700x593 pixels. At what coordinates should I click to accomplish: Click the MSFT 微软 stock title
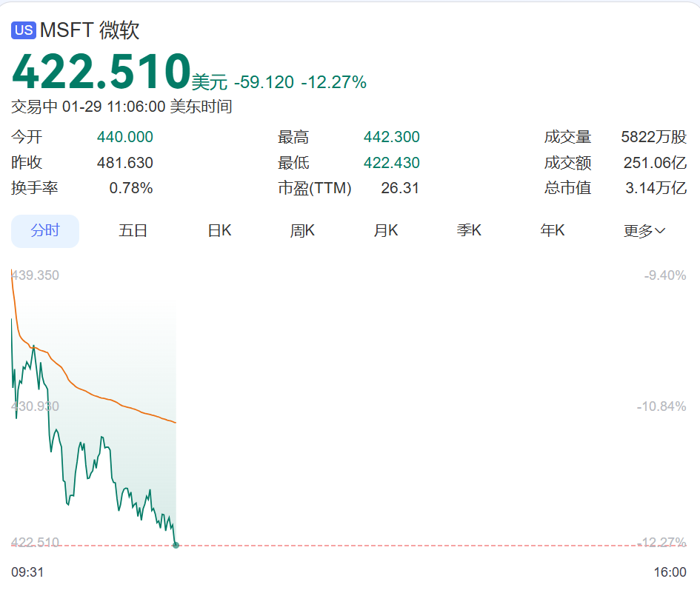click(90, 30)
